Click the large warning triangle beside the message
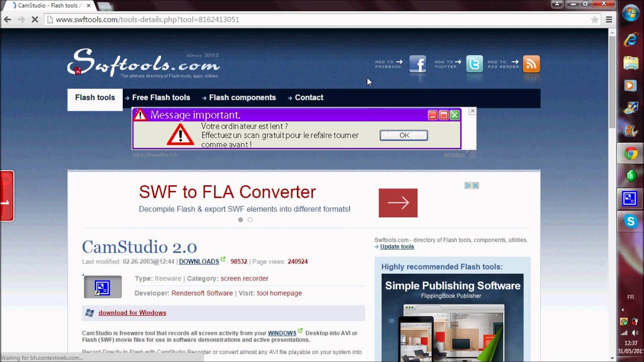 180,135
